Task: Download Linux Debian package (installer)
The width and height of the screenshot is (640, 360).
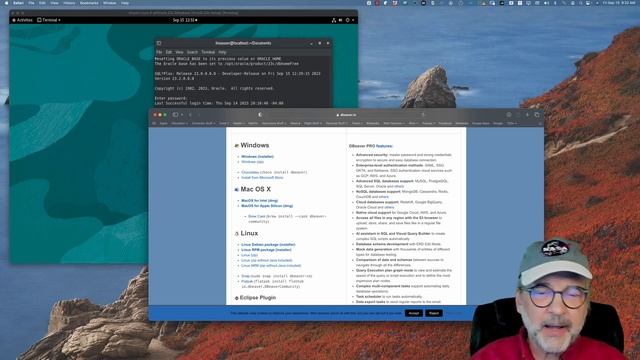Action: pyautogui.click(x=268, y=245)
